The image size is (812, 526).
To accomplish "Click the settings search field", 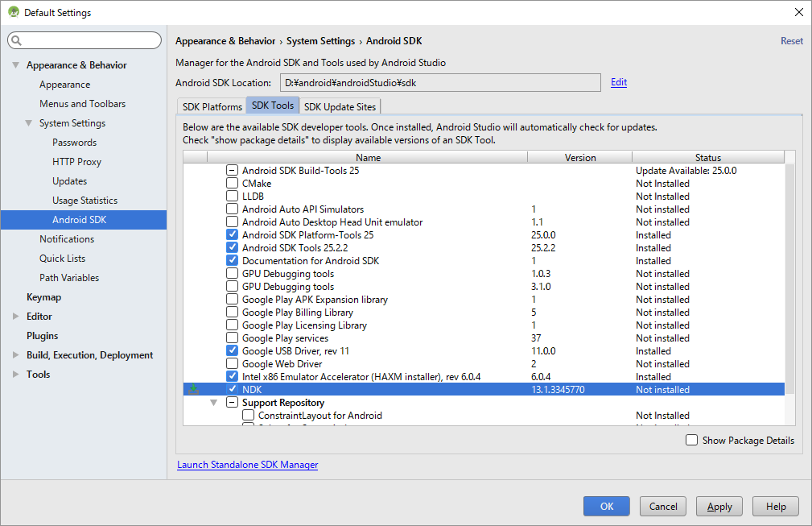I will pyautogui.click(x=84, y=40).
